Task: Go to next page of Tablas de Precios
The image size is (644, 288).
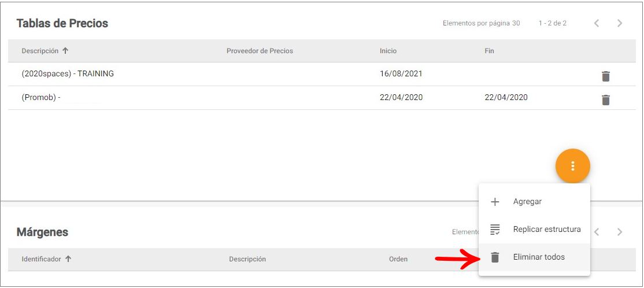Action: (620, 23)
